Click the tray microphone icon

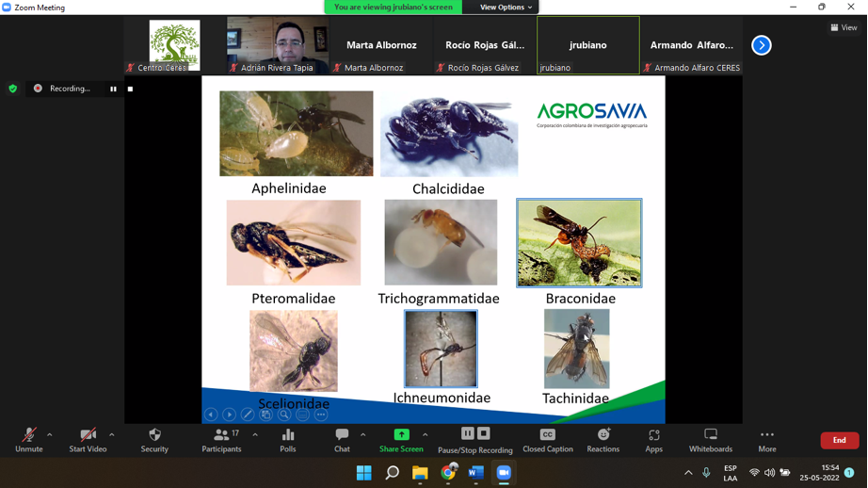(x=706, y=473)
